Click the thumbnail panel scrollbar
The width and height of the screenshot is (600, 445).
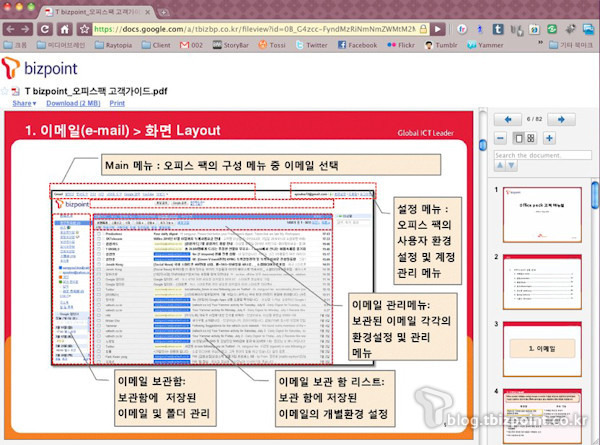[x=595, y=195]
